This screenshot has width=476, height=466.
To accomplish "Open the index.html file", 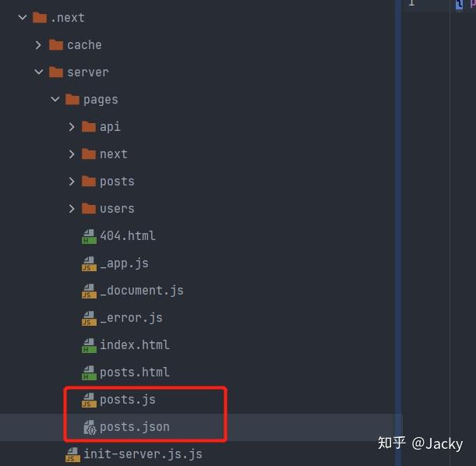I will tap(135, 345).
